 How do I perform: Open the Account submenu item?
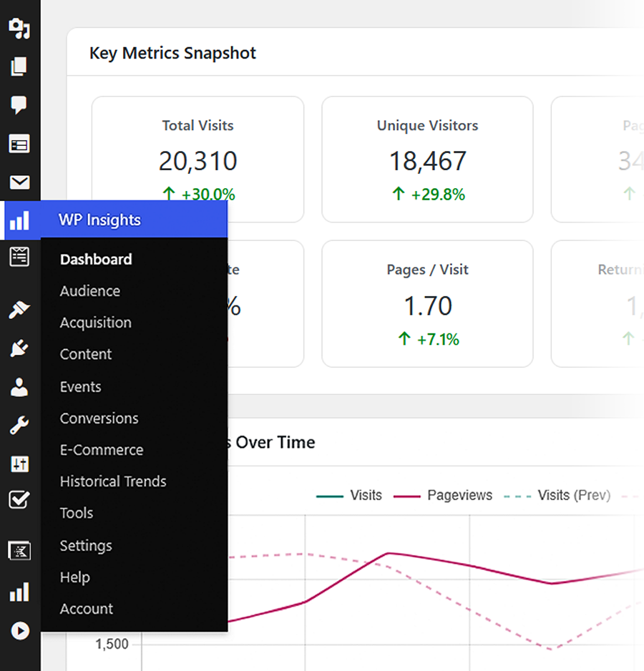click(x=87, y=609)
